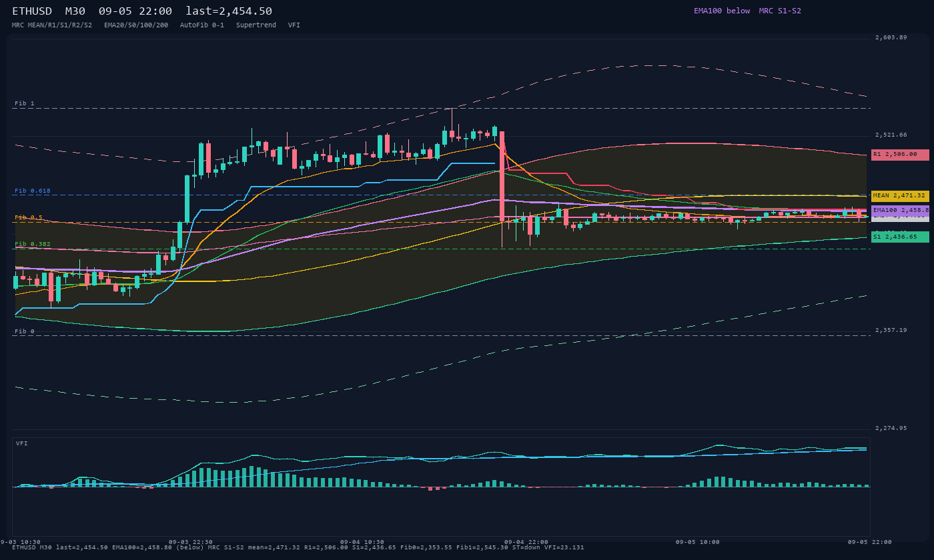Click the 09-05 22:00 time axis label
The image size is (934, 560).
coord(869,542)
